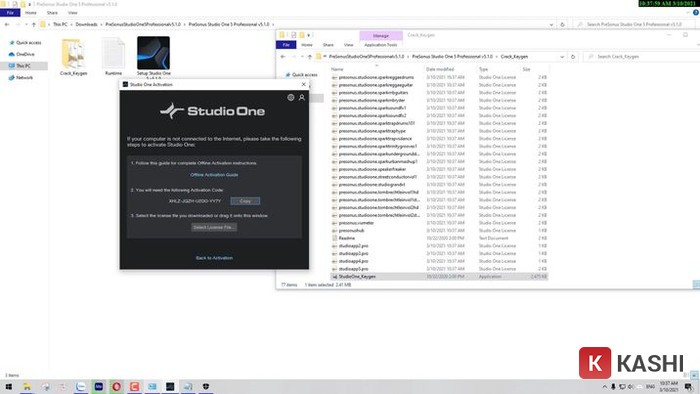Open the Offline Activation Guide link

[214, 175]
